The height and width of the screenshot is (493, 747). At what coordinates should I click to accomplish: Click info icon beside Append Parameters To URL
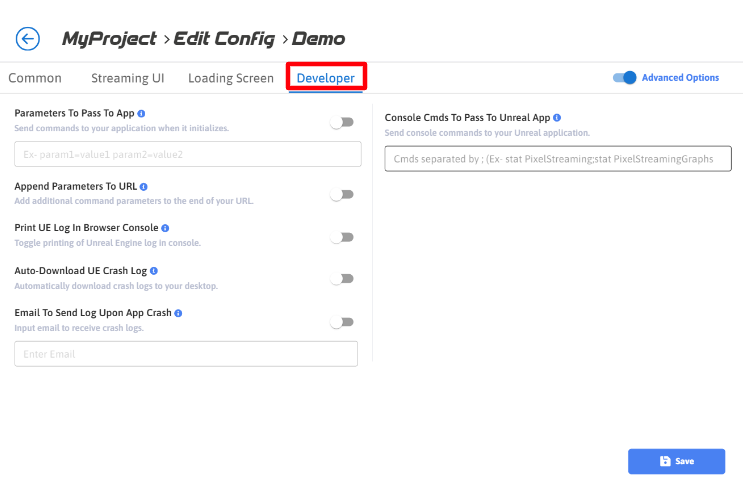pos(144,187)
